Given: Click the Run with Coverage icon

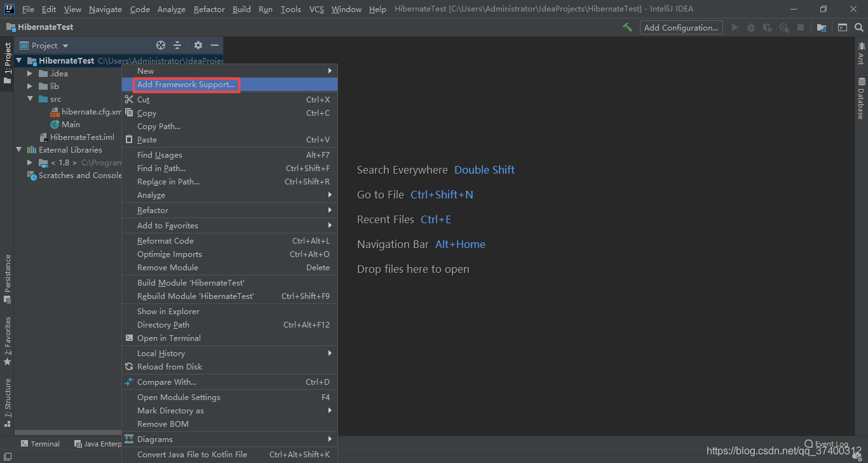Looking at the screenshot, I should tap(768, 27).
